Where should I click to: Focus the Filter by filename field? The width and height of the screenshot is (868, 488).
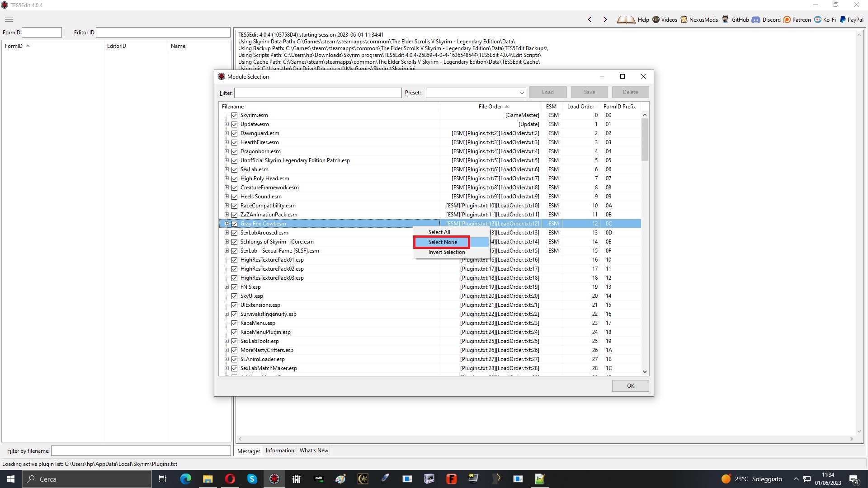pos(141,451)
